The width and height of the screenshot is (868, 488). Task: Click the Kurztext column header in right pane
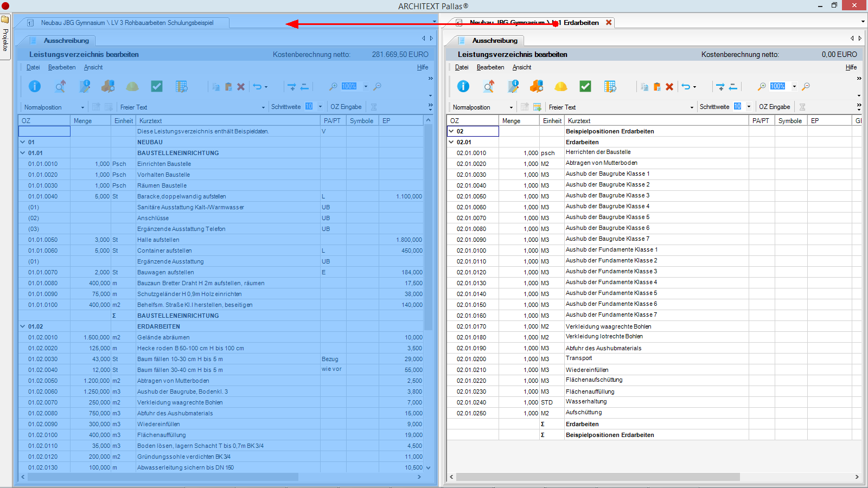point(656,121)
